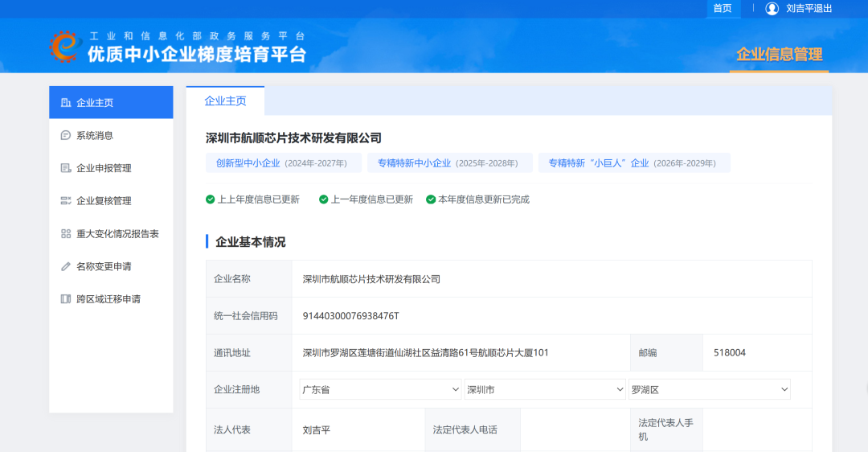Image resolution: width=868 pixels, height=452 pixels.
Task: Go to 首页 in top bar
Action: coord(723,8)
